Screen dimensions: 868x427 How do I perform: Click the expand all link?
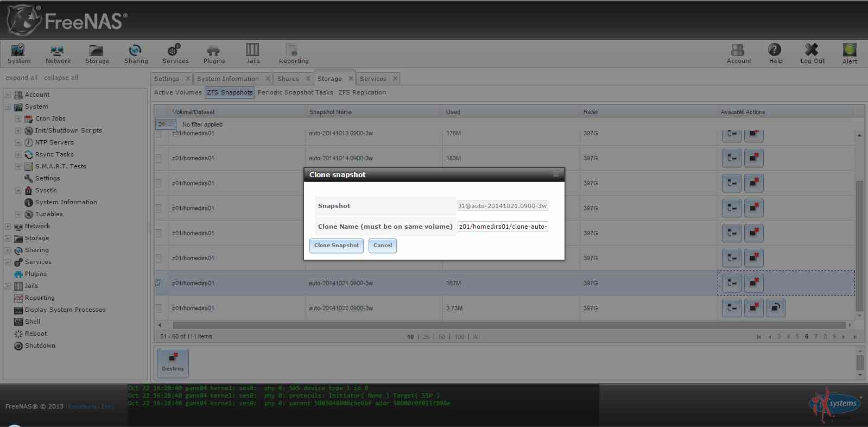click(21, 78)
